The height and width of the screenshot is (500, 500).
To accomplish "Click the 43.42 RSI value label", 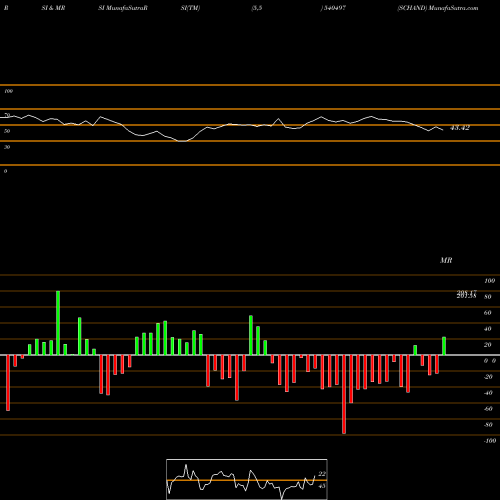I will pyautogui.click(x=460, y=128).
